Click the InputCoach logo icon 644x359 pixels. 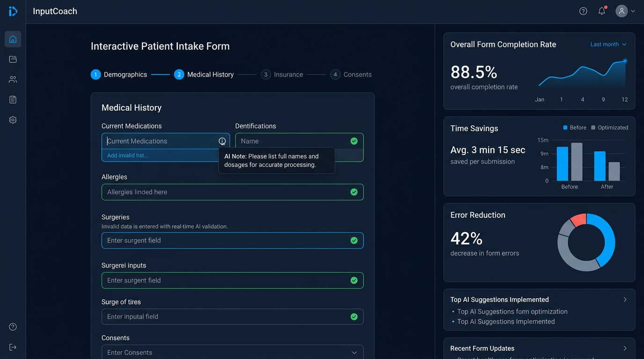[x=13, y=12]
